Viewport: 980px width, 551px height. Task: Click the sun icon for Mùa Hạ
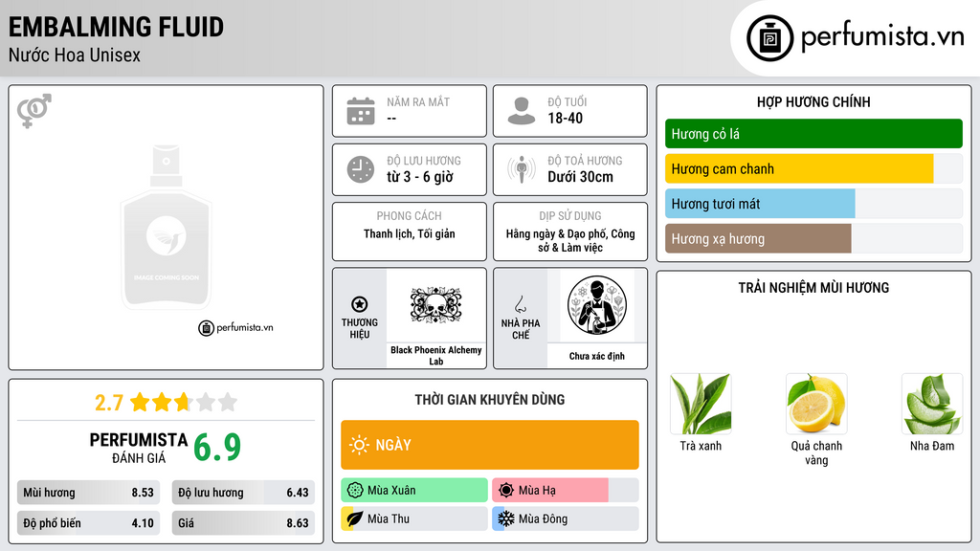(506, 490)
